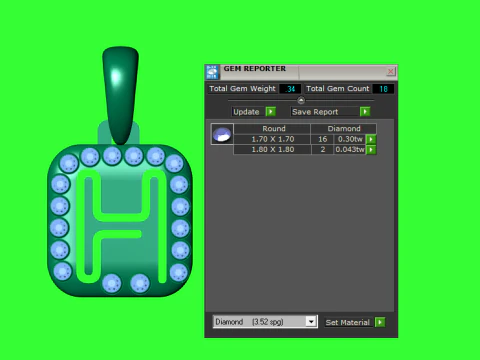Select the 1.80 X 1.80 size cell
The height and width of the screenshot is (360, 480).
point(273,149)
